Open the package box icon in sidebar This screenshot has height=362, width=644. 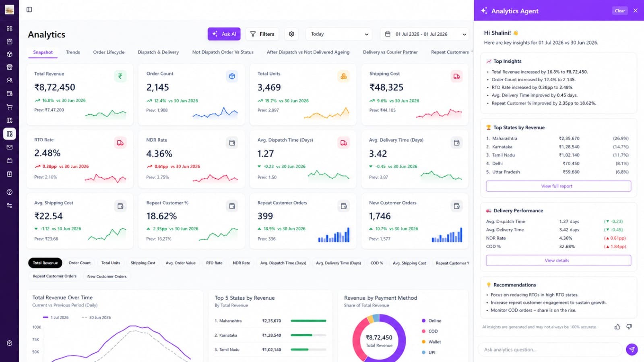[x=10, y=54]
